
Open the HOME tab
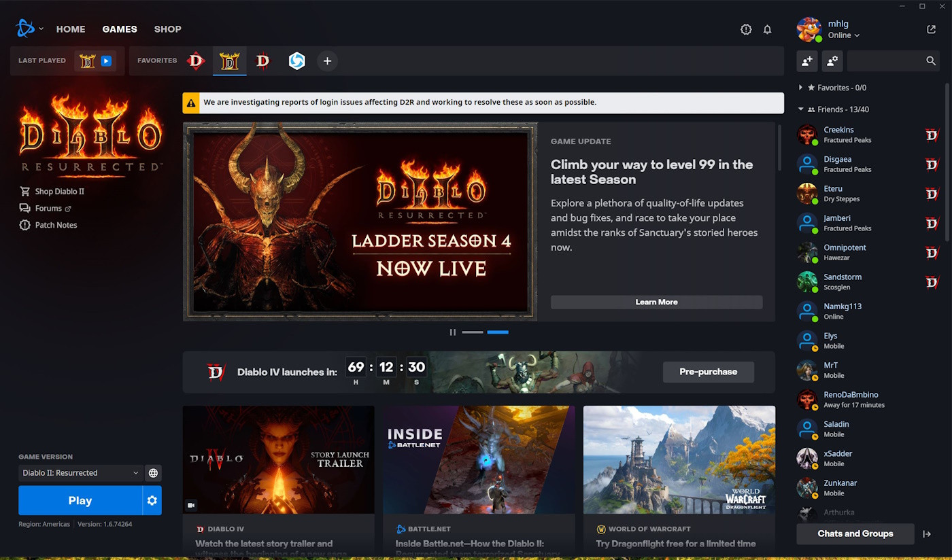pyautogui.click(x=71, y=29)
